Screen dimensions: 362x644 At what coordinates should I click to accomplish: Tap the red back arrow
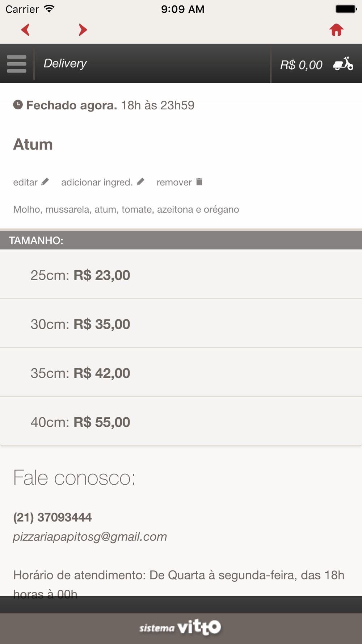(x=25, y=30)
